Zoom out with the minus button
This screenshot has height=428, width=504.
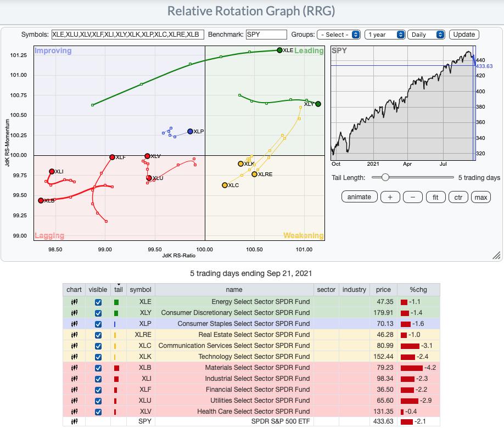click(x=413, y=197)
